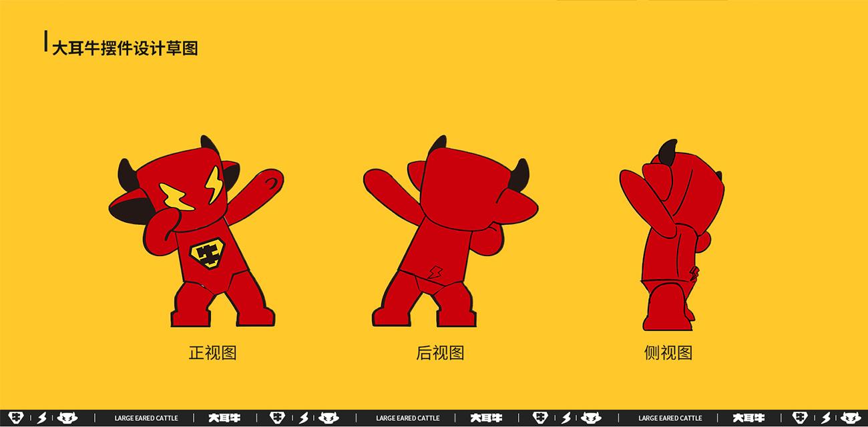
Task: Click the last cow head icon in bottom banner
Action: (851, 418)
